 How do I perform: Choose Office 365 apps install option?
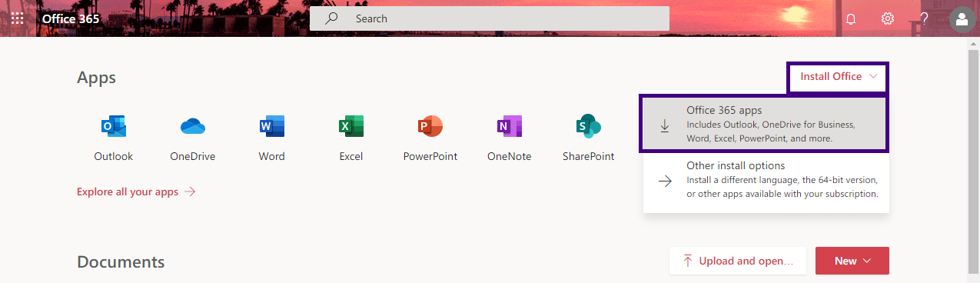766,124
